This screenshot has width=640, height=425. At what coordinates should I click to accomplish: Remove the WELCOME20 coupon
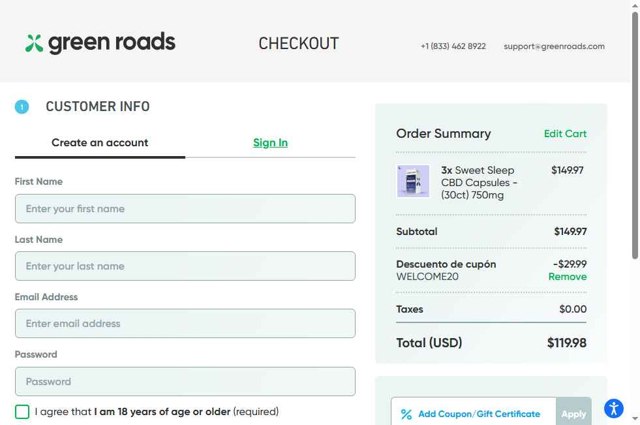click(x=567, y=276)
